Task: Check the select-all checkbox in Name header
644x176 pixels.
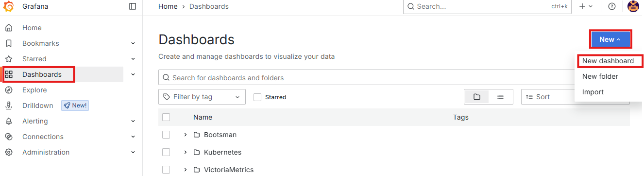Action: click(x=166, y=117)
